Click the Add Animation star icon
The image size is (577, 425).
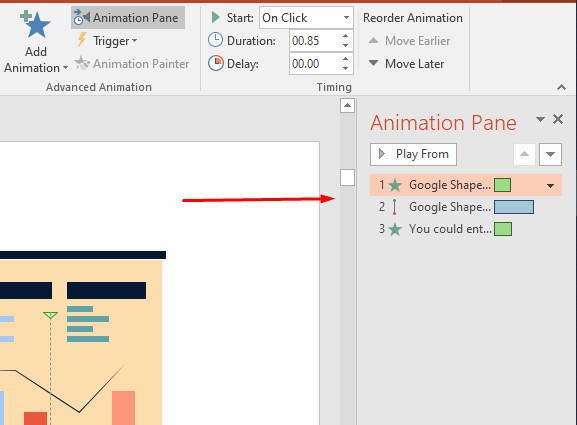point(35,24)
